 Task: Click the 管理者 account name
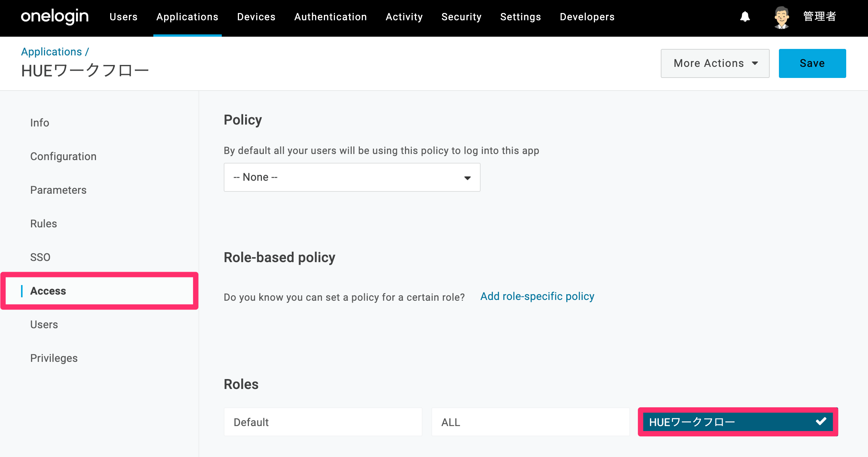coord(820,16)
